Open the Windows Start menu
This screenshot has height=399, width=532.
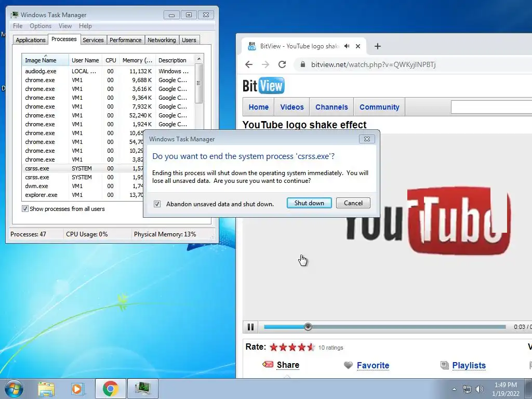click(14, 389)
